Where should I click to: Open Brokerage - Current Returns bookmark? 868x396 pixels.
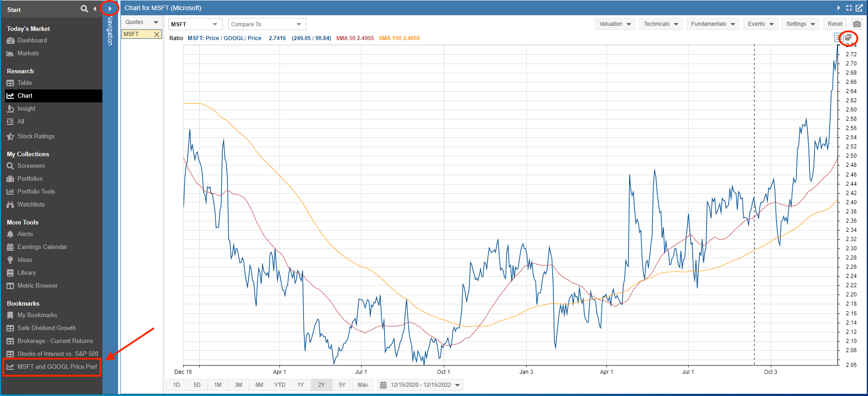pos(50,341)
